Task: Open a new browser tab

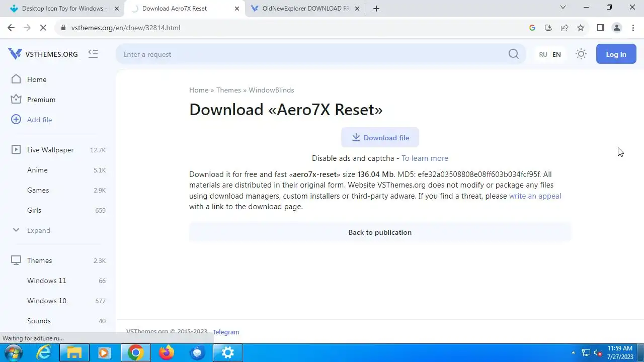Action: click(376, 9)
